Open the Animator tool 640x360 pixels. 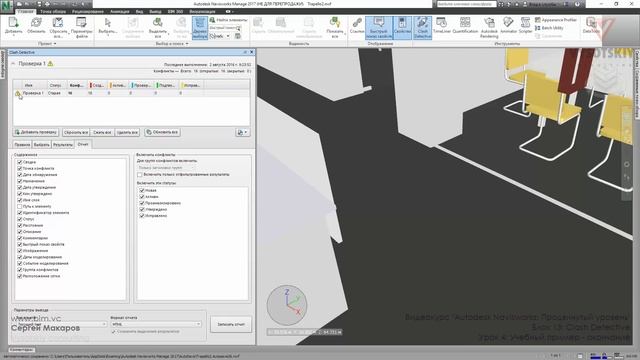click(508, 25)
